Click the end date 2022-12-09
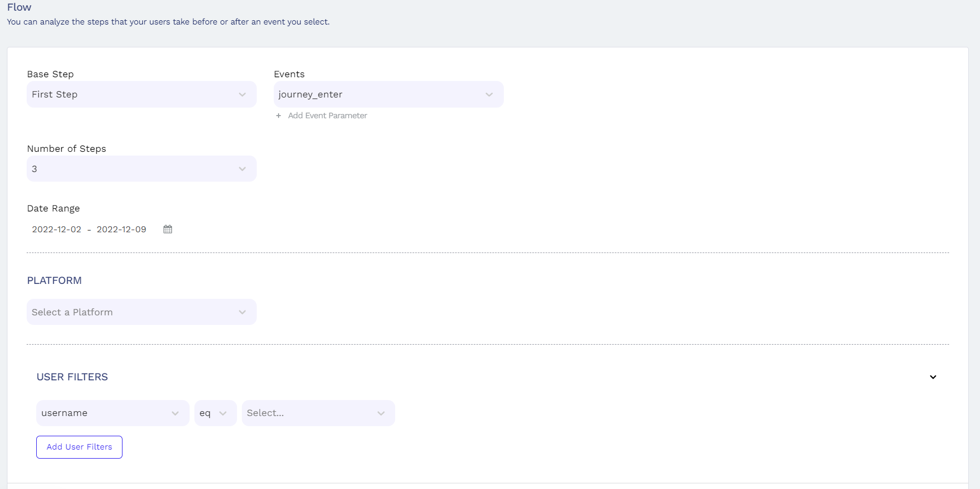980x489 pixels. pos(121,230)
